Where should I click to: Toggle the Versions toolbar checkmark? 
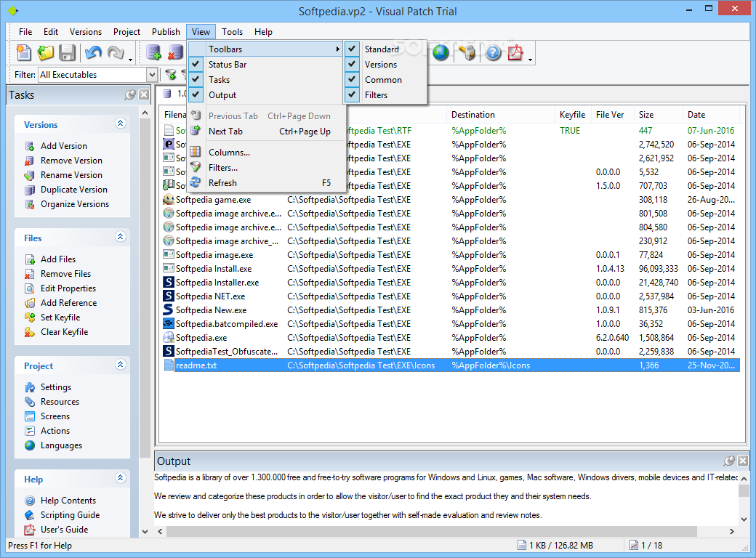tap(353, 64)
